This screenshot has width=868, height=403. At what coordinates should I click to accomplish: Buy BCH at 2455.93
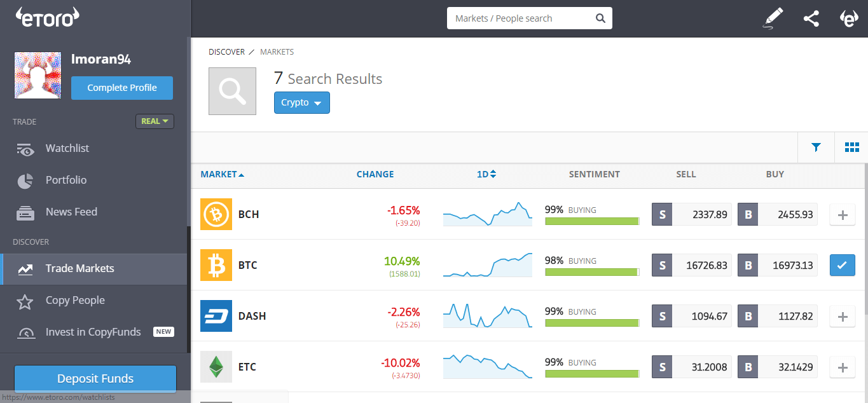click(x=778, y=215)
